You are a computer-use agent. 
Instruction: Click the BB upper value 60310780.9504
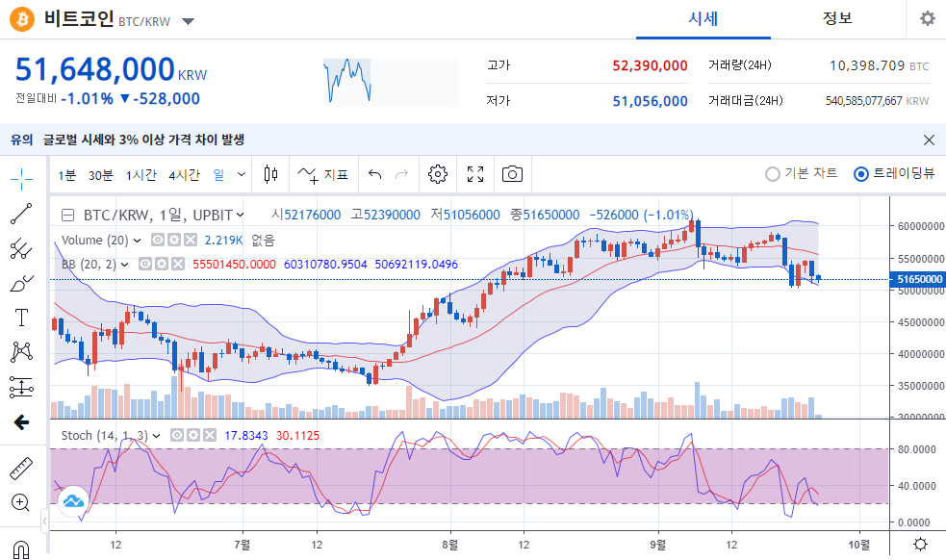tap(325, 265)
